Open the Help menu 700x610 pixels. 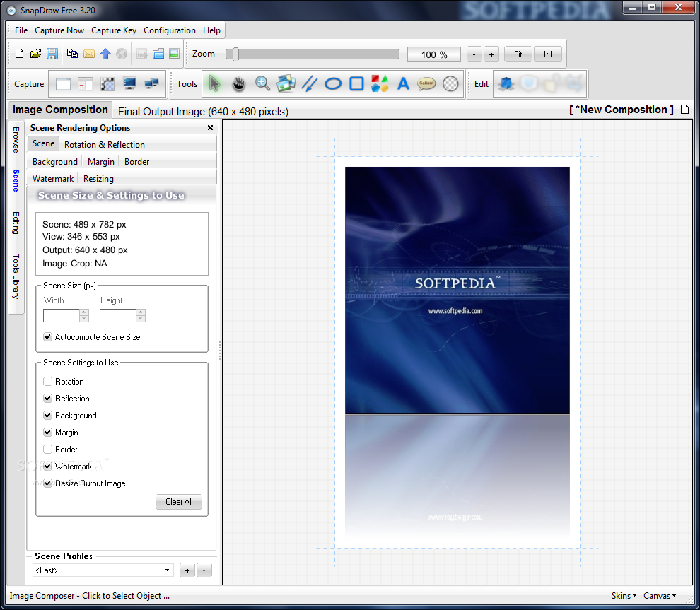tap(211, 30)
